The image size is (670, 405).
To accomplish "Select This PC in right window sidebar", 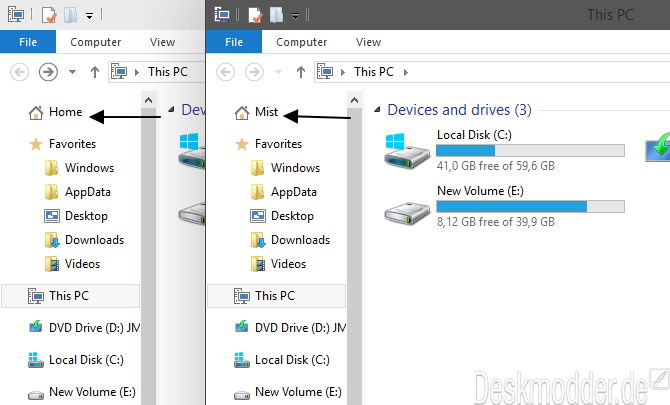I will 276,296.
